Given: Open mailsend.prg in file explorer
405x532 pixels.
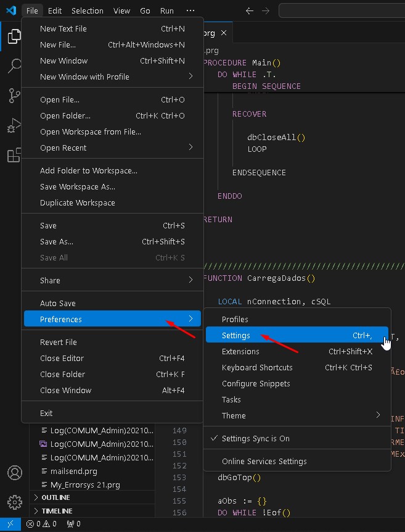Looking at the screenshot, I should (x=73, y=471).
